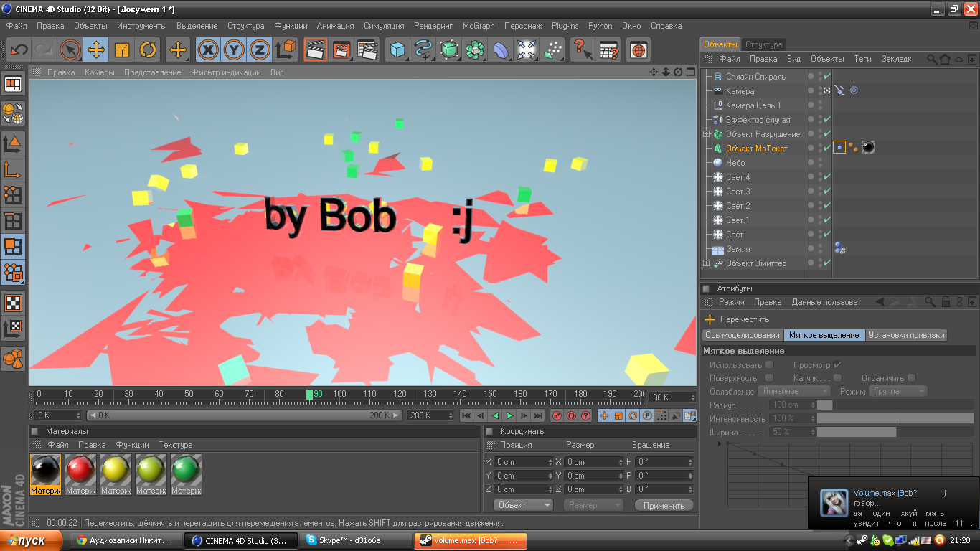980x551 pixels.
Task: Switch to Skype window in taskbar
Action: pyautogui.click(x=354, y=540)
